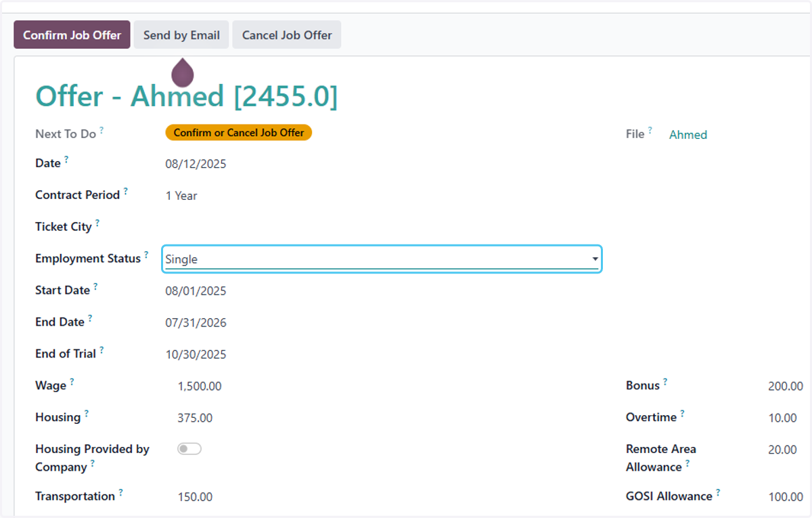The height and width of the screenshot is (518, 812).
Task: Click the help icon next to Wage
Action: (x=72, y=382)
